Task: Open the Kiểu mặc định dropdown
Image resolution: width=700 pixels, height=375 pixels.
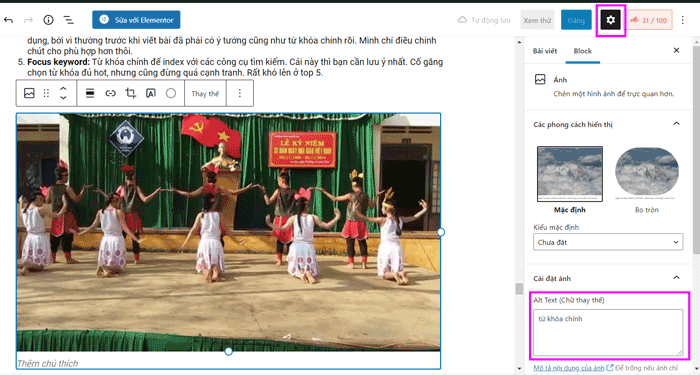Action: [x=608, y=242]
